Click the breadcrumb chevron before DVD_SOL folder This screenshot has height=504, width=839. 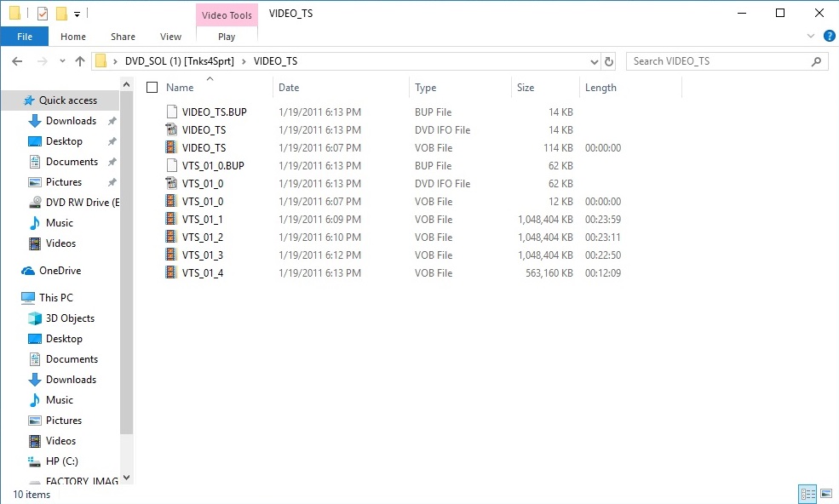coord(115,61)
